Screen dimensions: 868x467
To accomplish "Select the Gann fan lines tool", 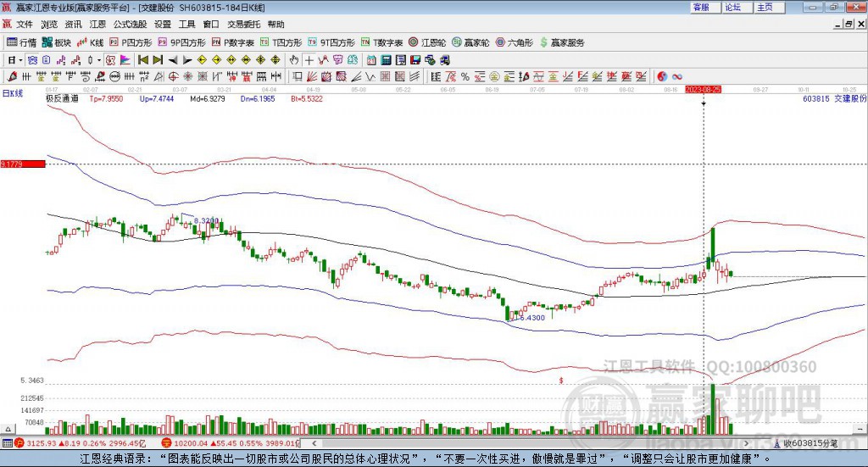I will click(312, 76).
